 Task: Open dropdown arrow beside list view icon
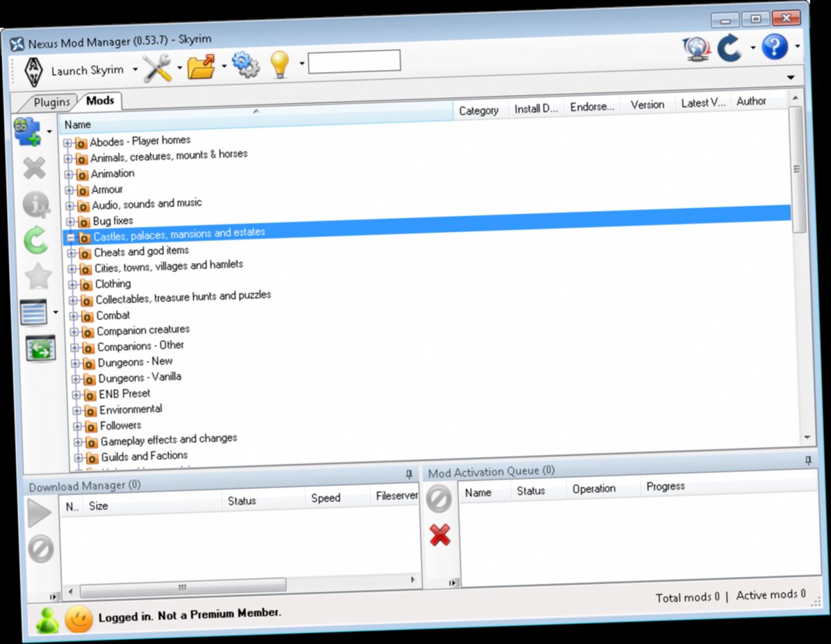(55, 312)
